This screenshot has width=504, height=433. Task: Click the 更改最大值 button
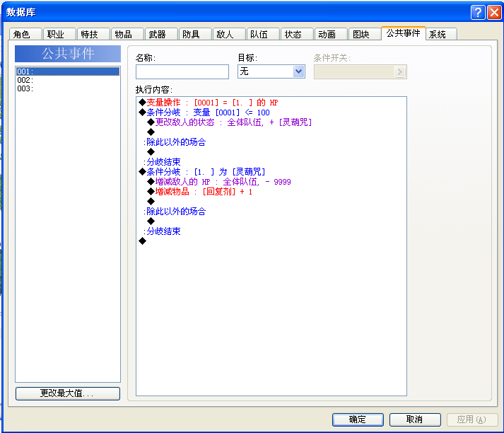pos(68,393)
